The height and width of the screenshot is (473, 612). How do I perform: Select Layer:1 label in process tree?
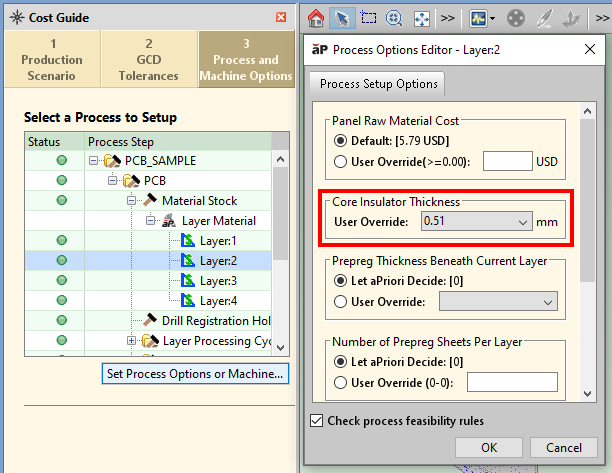(x=218, y=240)
